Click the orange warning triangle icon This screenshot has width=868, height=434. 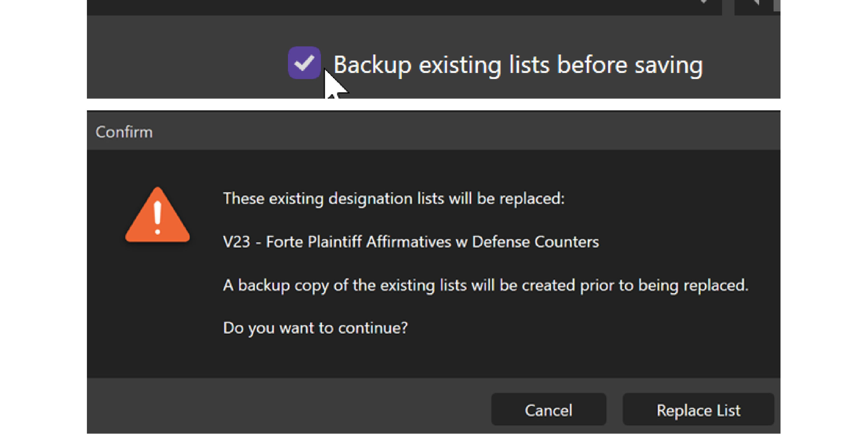point(157,216)
